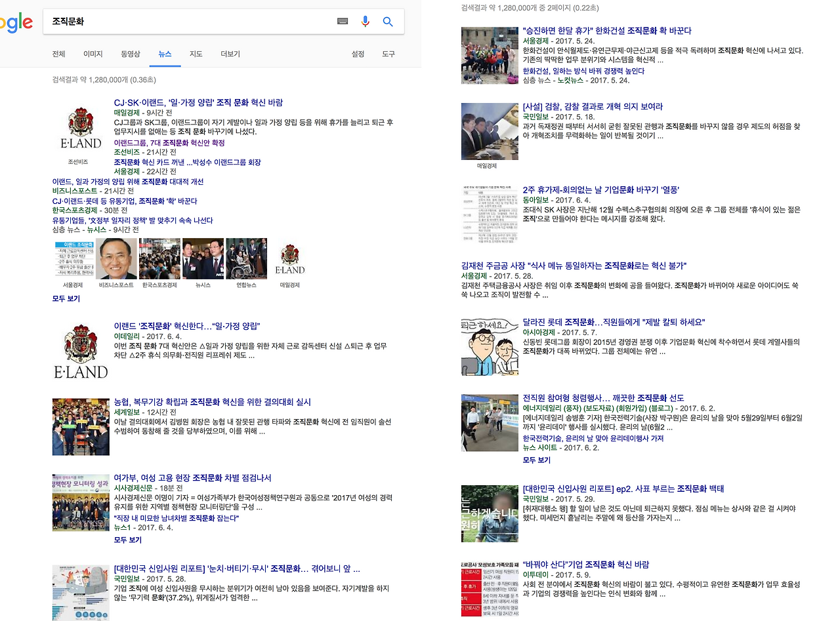840x621 pixels.
Task: Switch to the 동영상 tab
Action: coord(130,54)
